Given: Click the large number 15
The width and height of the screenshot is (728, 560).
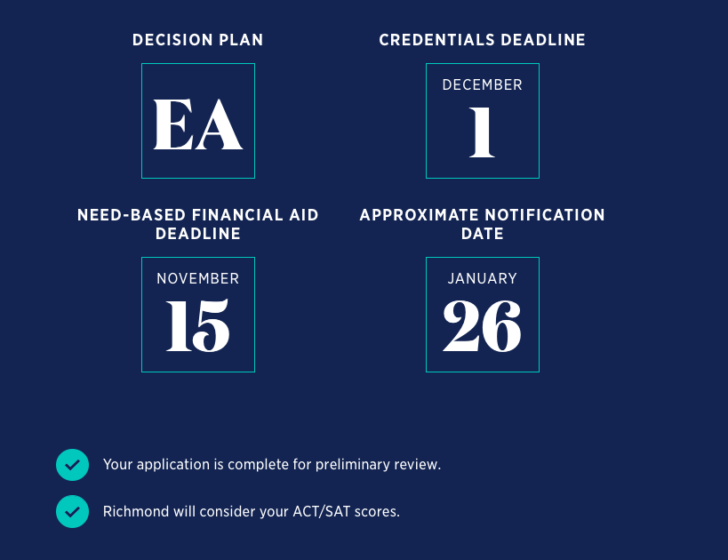Looking at the screenshot, I should click(198, 325).
